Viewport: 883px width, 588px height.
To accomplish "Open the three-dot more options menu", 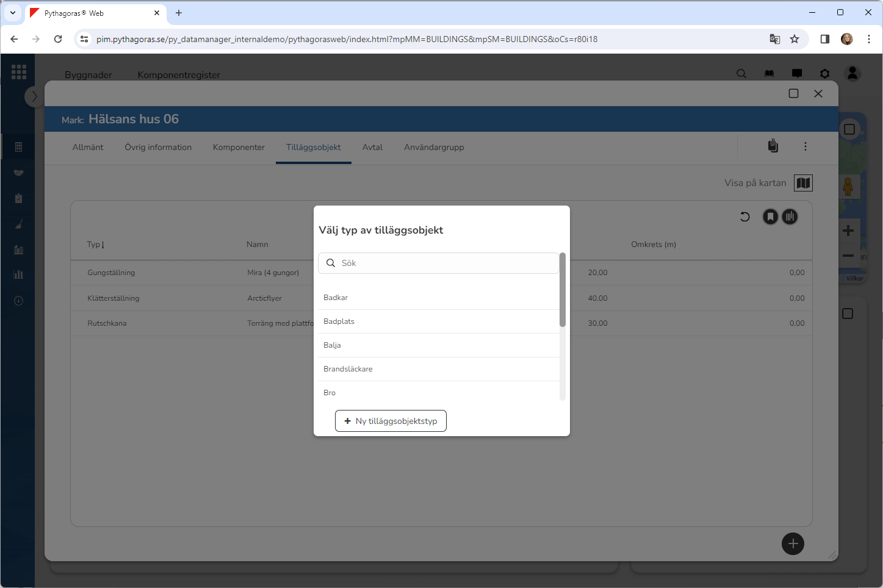I will [806, 146].
